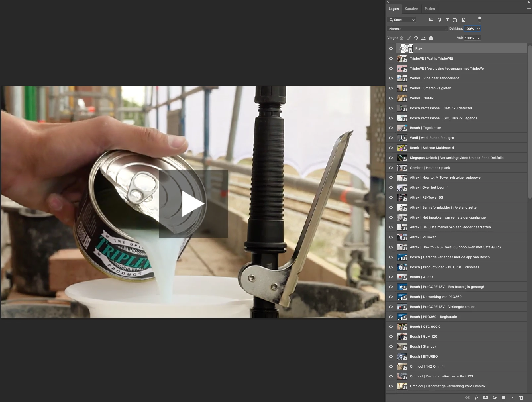
Task: Prevent auto-nesting artboard lock icon
Action: click(x=423, y=38)
